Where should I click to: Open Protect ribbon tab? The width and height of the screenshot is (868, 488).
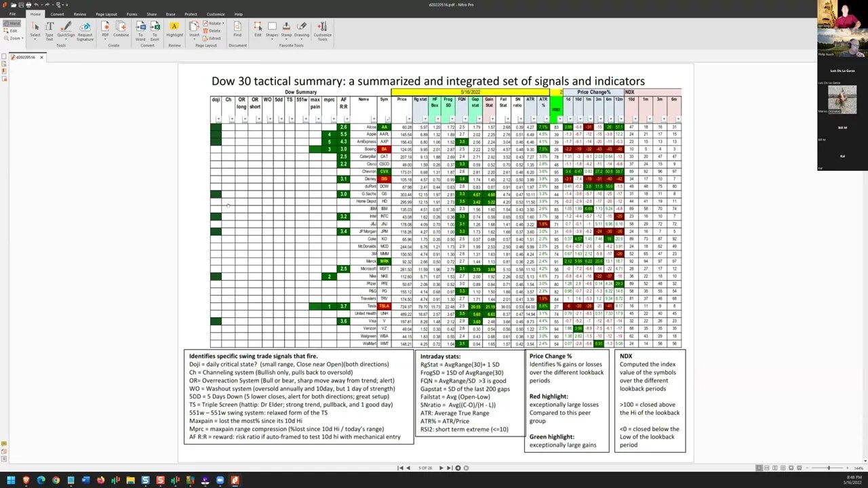191,14
